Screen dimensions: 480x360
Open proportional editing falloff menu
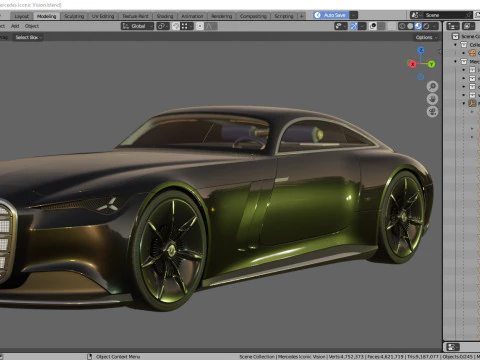click(211, 26)
